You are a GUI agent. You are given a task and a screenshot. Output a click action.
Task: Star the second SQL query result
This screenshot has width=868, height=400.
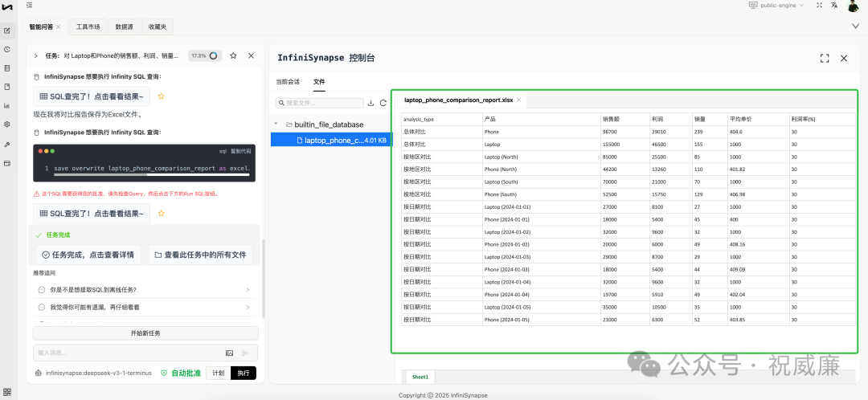pyautogui.click(x=162, y=213)
